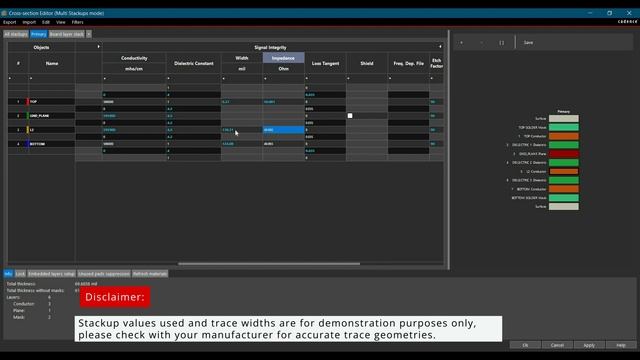Click the L2 Conductor swatch
Viewport: 640px width, 360px height.
coord(564,171)
